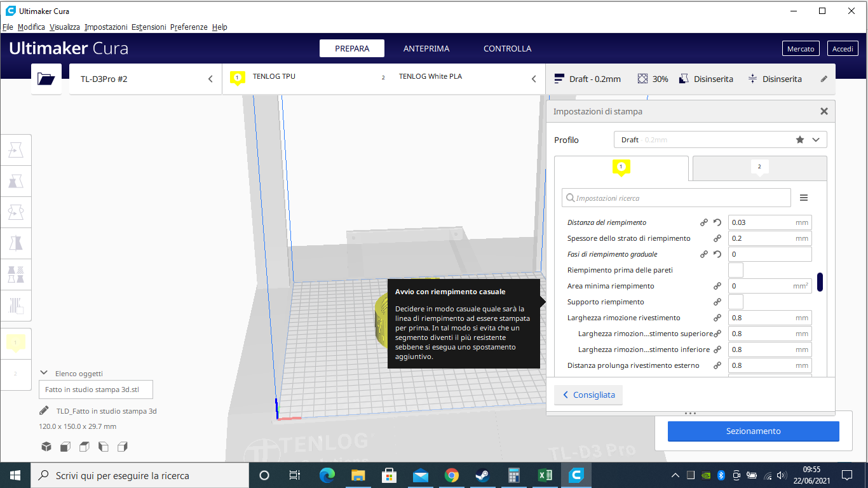Open Per Model Settings tool

[x=16, y=274]
